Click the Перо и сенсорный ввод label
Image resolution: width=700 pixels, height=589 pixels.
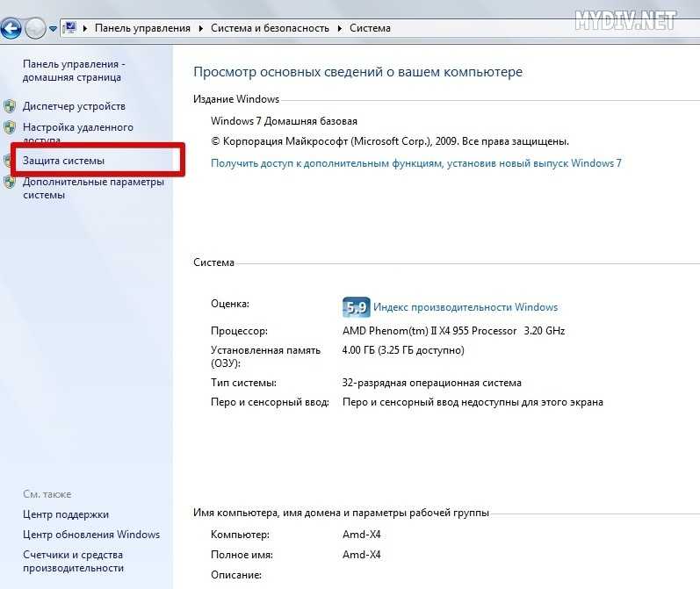click(271, 402)
